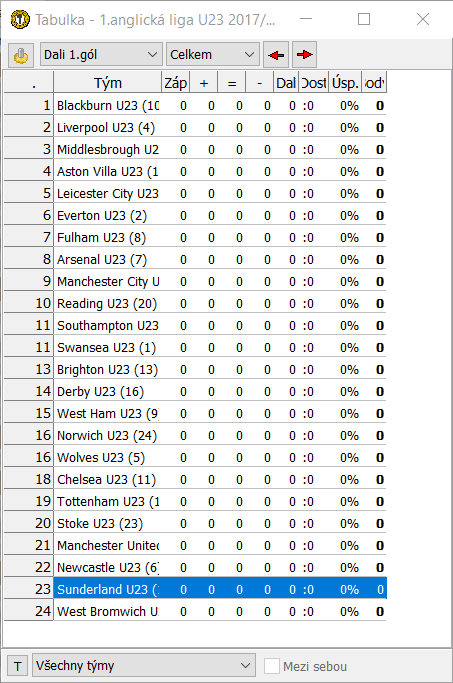The width and height of the screenshot is (453, 683).
Task: Select the Blackburn U23 row
Action: 195,105
